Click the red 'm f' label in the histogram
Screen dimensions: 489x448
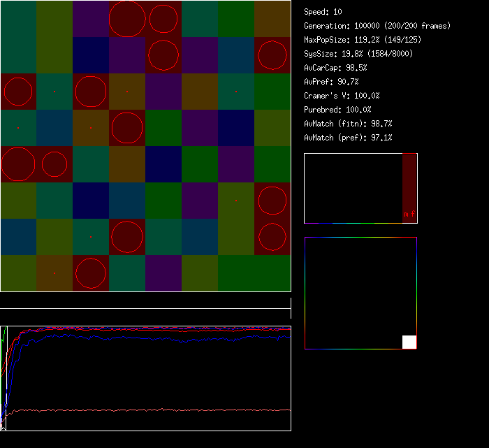point(409,215)
